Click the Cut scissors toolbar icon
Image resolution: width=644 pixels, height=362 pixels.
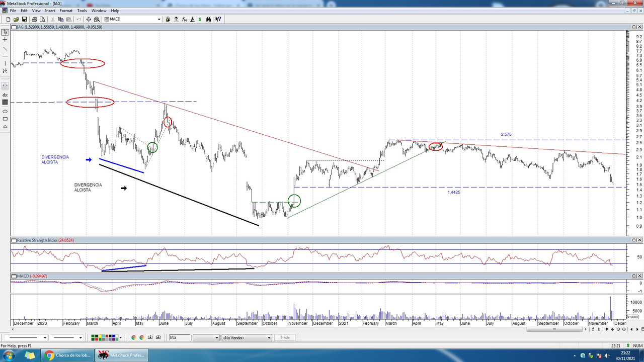click(x=52, y=19)
